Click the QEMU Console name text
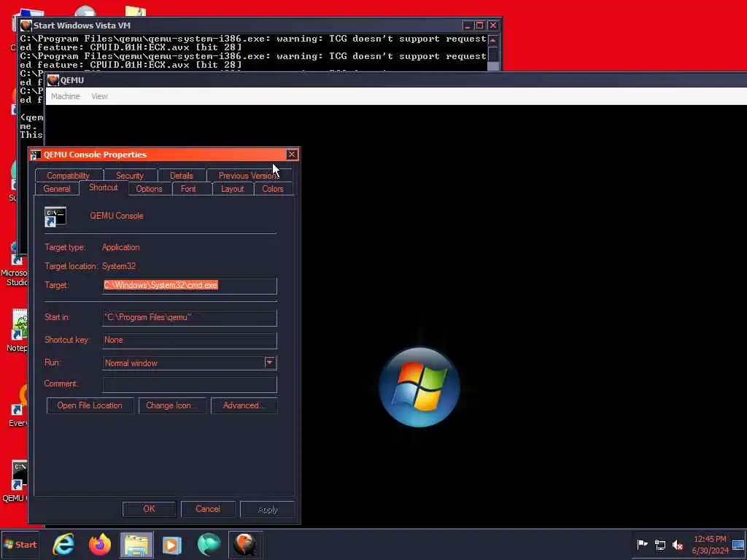 116,216
